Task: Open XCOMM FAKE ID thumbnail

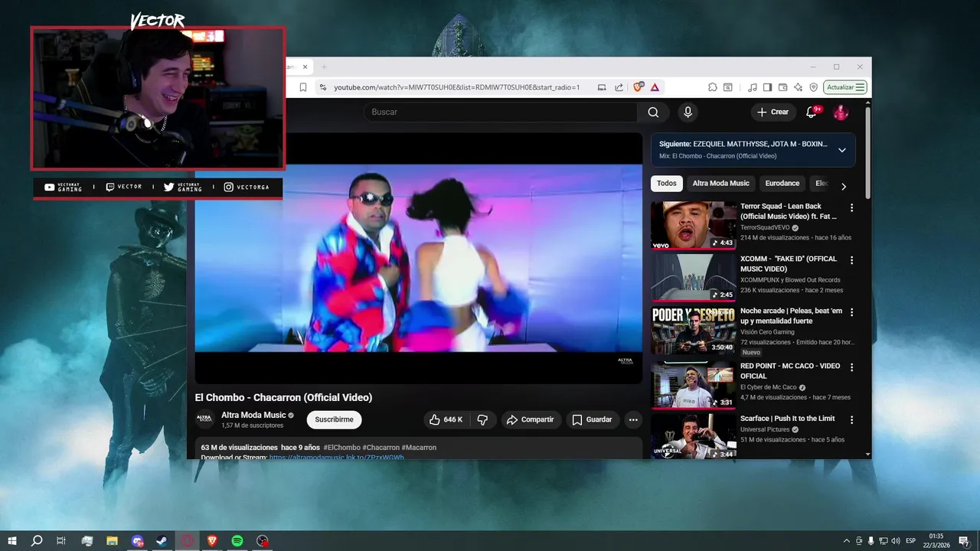Action: point(694,278)
